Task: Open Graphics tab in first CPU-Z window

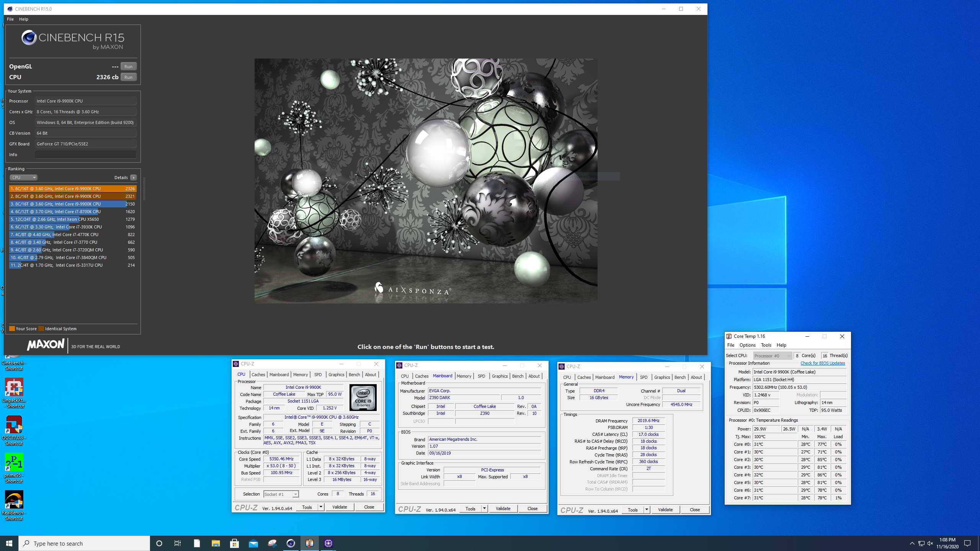Action: 336,375
